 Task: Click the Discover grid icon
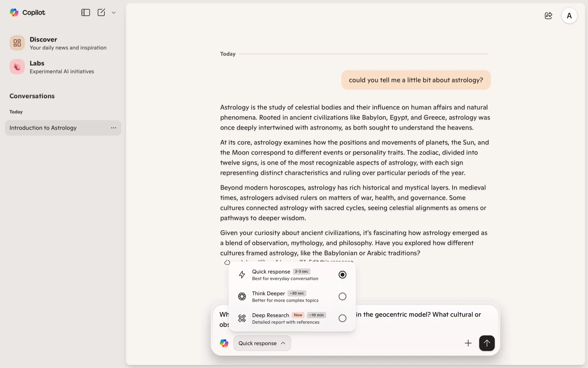tap(17, 43)
